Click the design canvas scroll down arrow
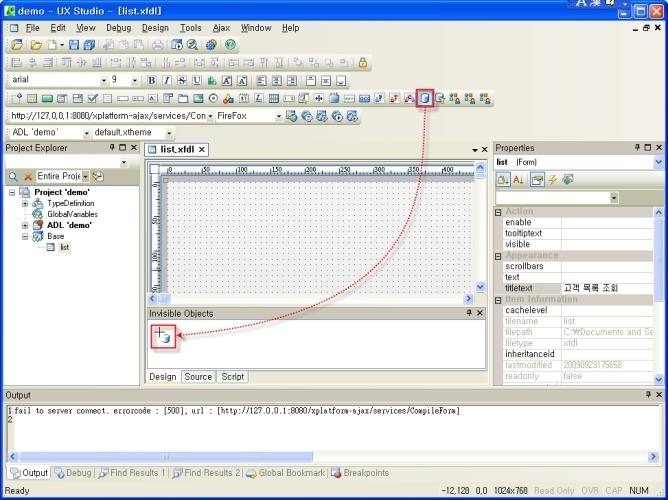 (480, 287)
